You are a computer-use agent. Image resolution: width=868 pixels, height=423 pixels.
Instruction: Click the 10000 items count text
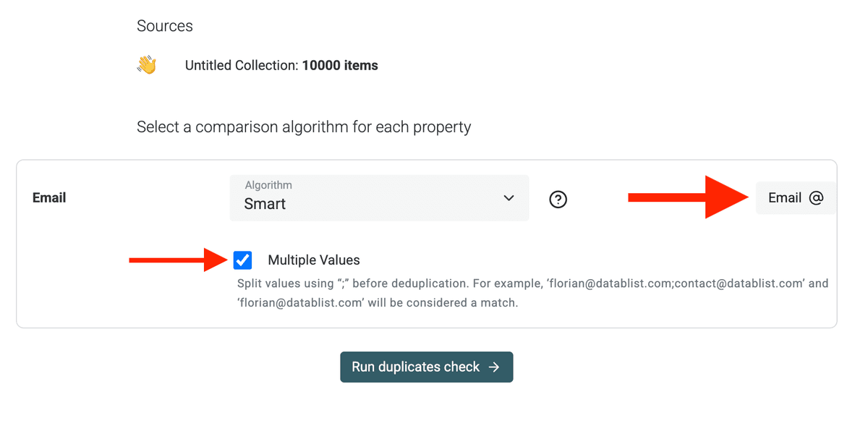pyautogui.click(x=340, y=66)
